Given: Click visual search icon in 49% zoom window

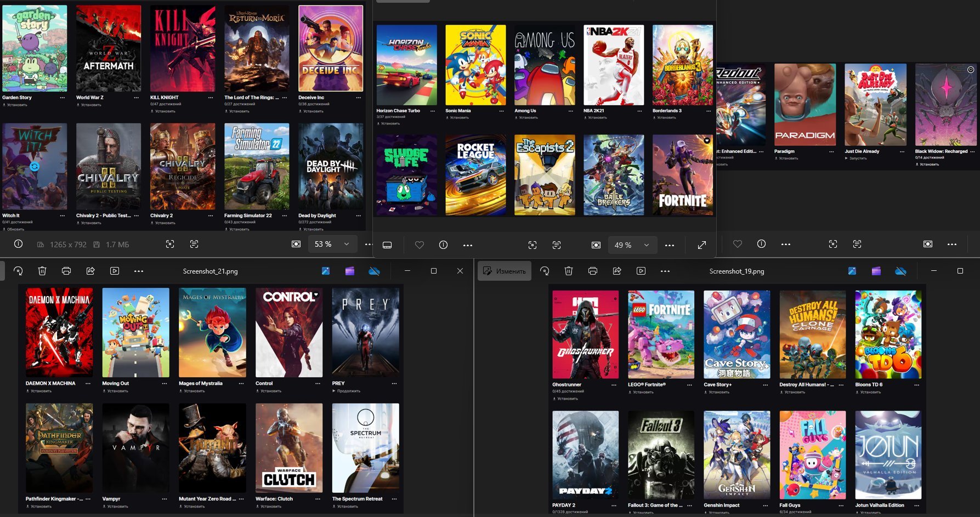Looking at the screenshot, I should pos(533,245).
